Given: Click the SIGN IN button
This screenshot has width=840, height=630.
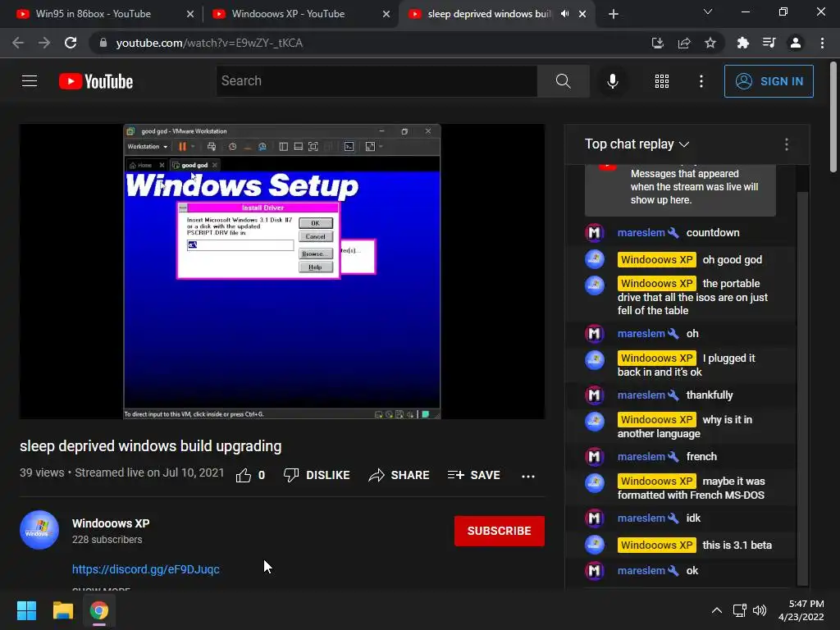Looking at the screenshot, I should (x=769, y=81).
